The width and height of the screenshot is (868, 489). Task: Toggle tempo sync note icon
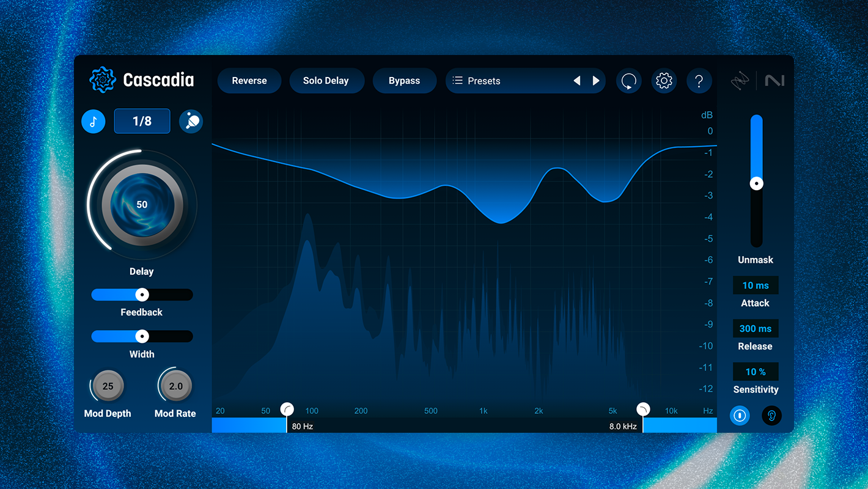[94, 122]
